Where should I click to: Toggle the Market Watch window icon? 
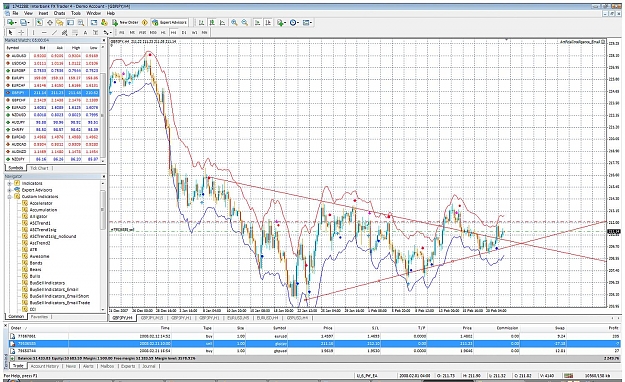coord(39,23)
